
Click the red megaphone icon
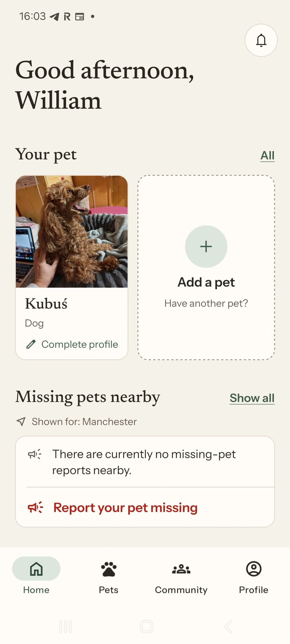(x=35, y=507)
